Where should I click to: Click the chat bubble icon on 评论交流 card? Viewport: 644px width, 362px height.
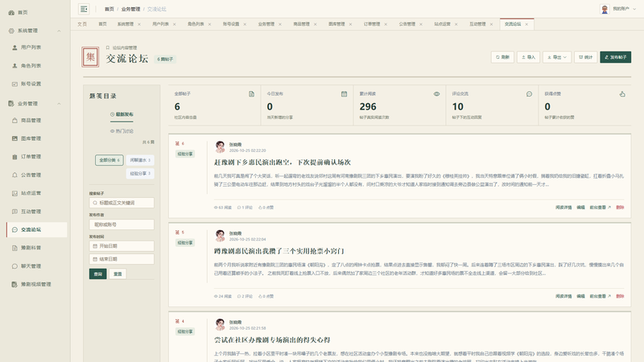pyautogui.click(x=529, y=94)
